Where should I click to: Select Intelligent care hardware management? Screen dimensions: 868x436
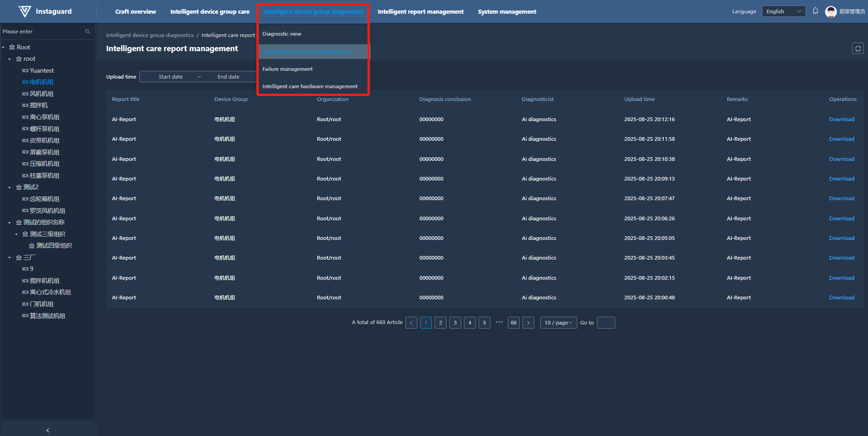pyautogui.click(x=310, y=86)
